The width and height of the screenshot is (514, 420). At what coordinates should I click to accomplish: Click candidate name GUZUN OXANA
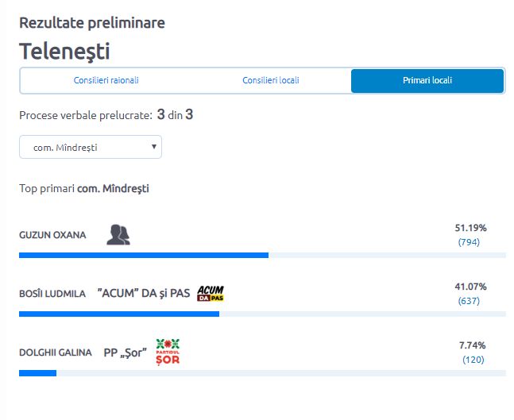52,235
